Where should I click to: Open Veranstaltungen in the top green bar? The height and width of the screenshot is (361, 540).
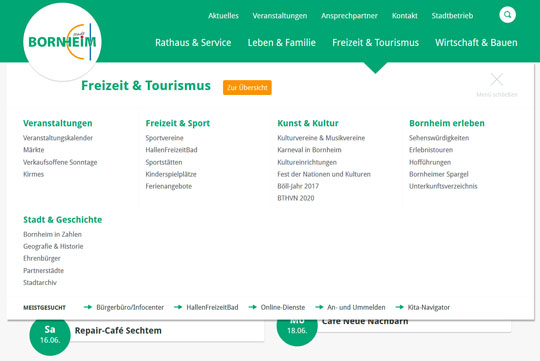pyautogui.click(x=280, y=16)
